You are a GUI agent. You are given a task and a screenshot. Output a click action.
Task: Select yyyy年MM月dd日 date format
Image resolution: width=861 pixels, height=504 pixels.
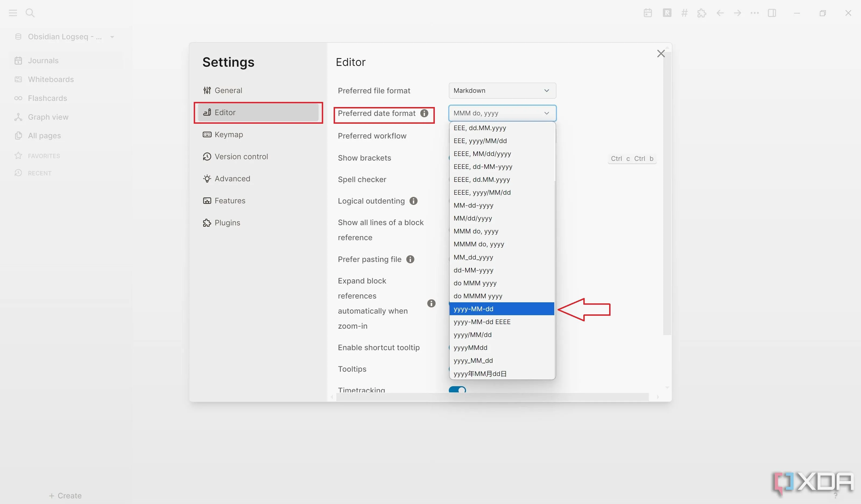(502, 374)
